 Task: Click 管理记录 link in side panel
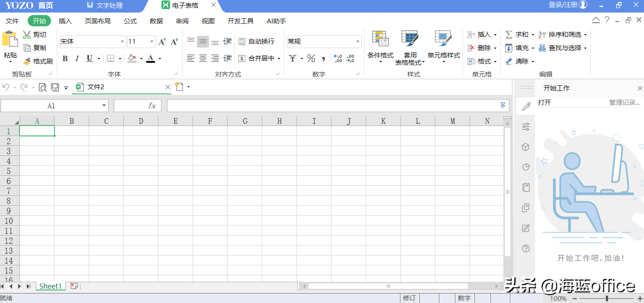coord(625,103)
